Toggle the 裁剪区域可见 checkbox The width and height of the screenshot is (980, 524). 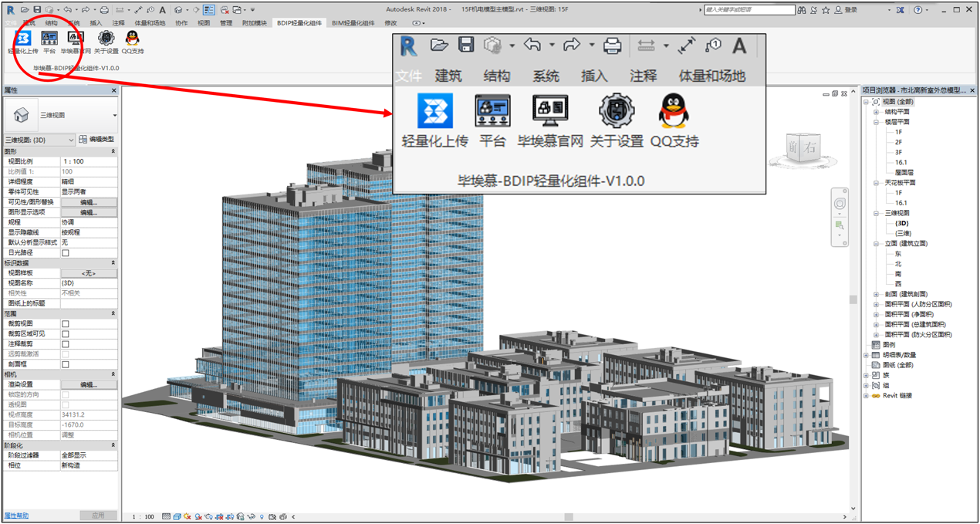tap(66, 334)
